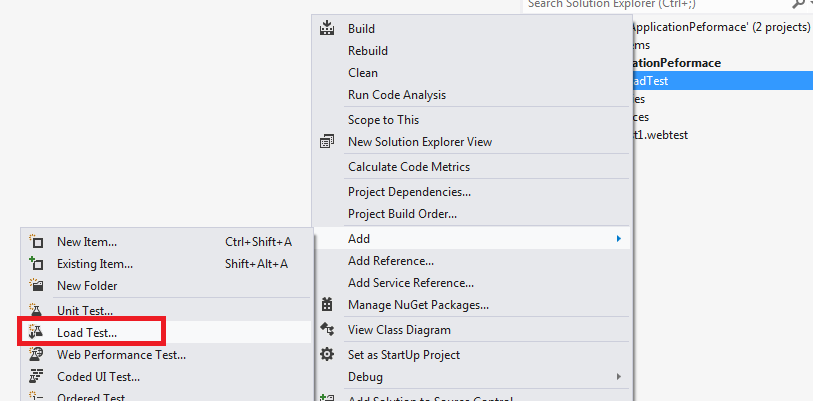The height and width of the screenshot is (401, 813).
Task: Select Rebuild from the context menu
Action: pyautogui.click(x=368, y=51)
